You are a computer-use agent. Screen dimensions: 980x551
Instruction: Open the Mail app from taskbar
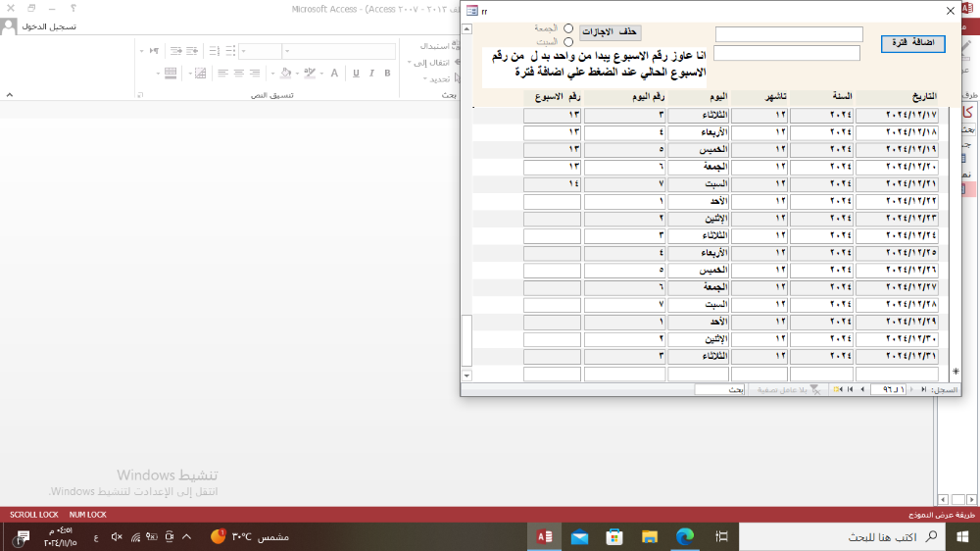tap(579, 536)
